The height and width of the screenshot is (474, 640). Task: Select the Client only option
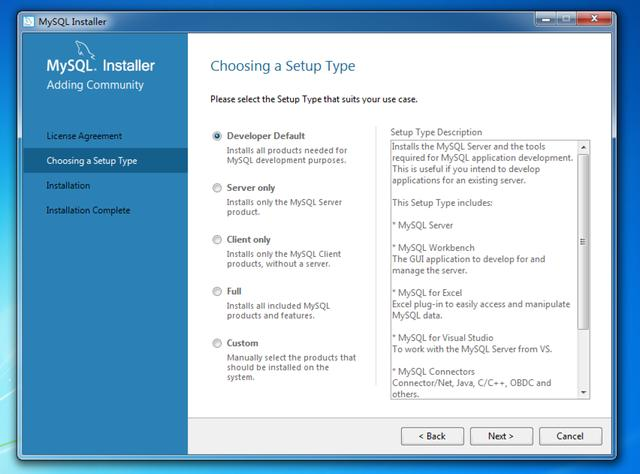click(217, 240)
